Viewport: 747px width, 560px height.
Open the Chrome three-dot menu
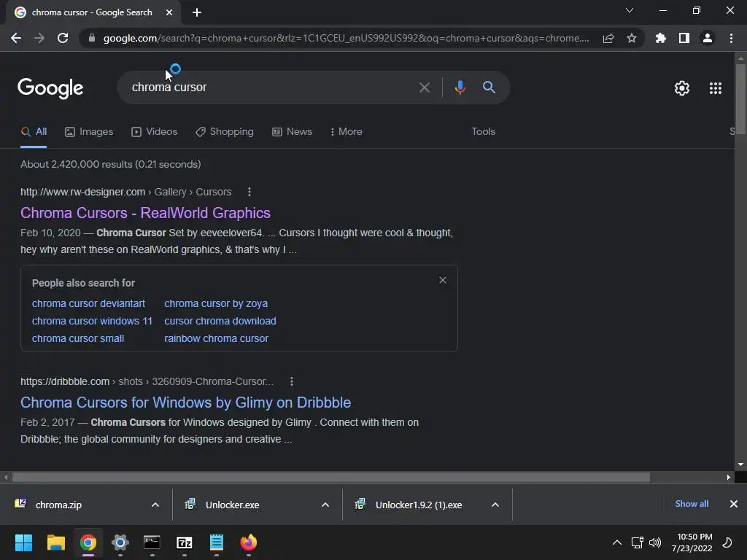tap(731, 38)
